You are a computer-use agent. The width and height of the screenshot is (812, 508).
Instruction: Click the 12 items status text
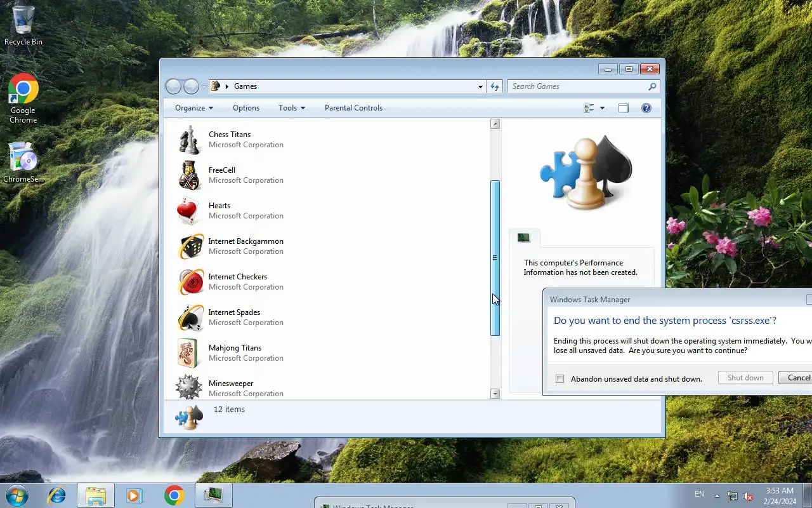tap(229, 410)
